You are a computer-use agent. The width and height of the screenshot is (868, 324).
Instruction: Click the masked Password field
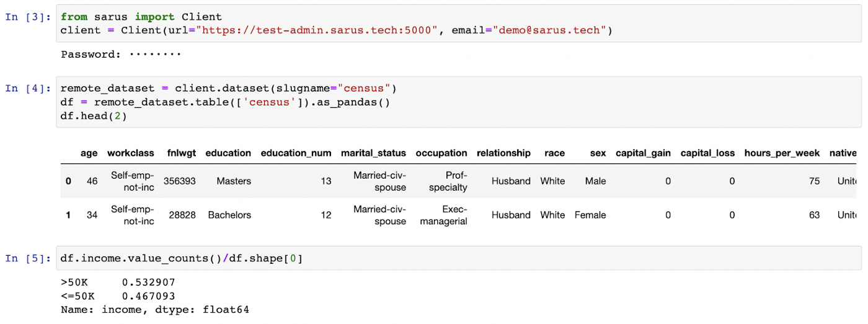coord(155,55)
